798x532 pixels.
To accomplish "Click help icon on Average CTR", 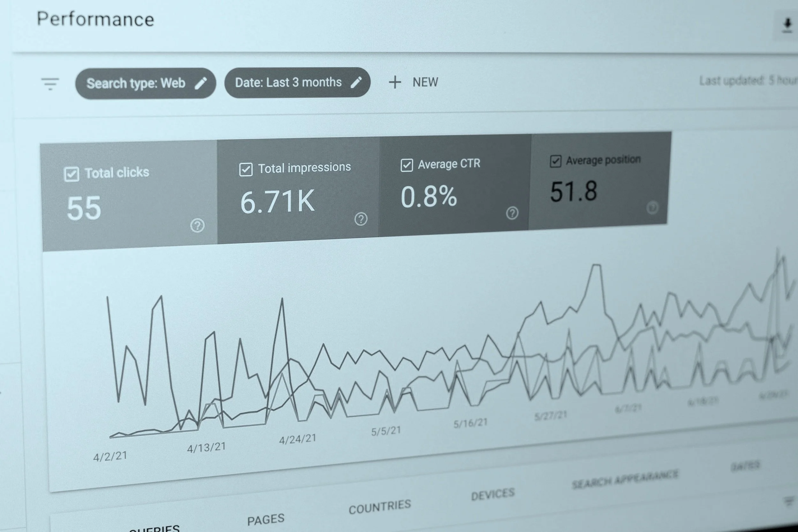I will [512, 213].
